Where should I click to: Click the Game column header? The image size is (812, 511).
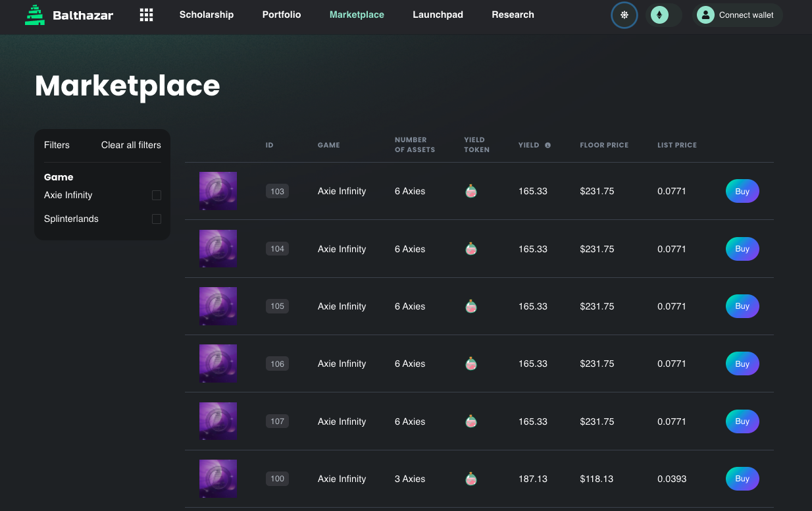point(329,145)
